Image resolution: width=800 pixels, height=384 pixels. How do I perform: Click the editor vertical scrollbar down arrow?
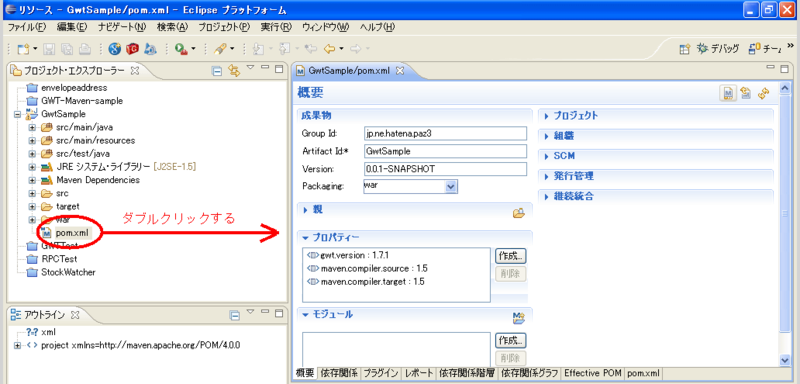click(x=786, y=360)
